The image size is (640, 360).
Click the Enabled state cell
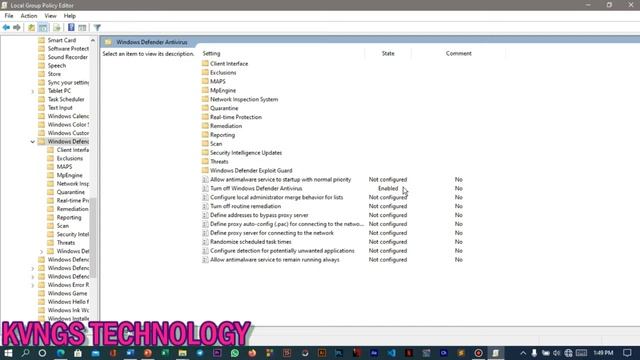pyautogui.click(x=388, y=189)
